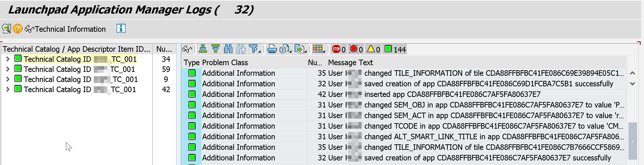The image size is (644, 165).
Task: Expand the catalog row with count 42
Action: click(x=8, y=89)
